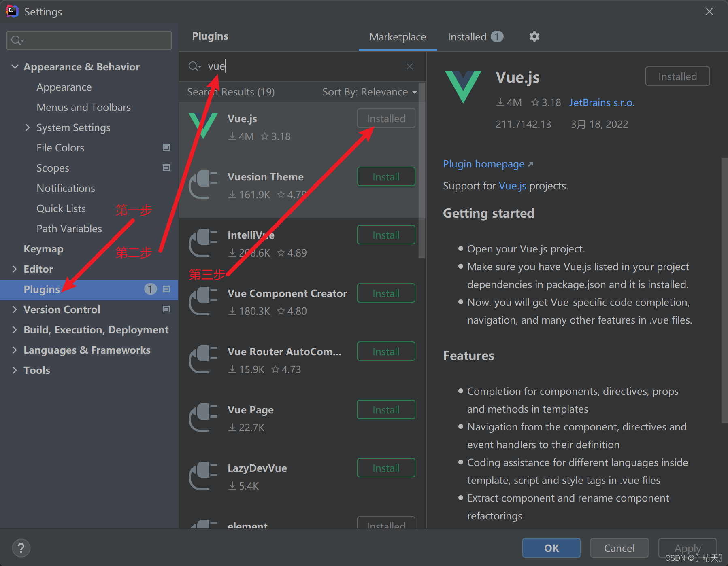The image size is (728, 566).
Task: Click the plugin search field containing vue
Action: pyautogui.click(x=302, y=66)
